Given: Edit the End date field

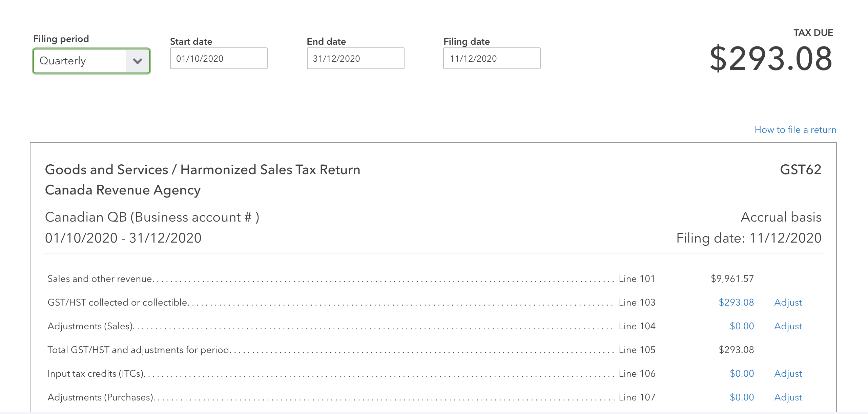Looking at the screenshot, I should point(355,58).
